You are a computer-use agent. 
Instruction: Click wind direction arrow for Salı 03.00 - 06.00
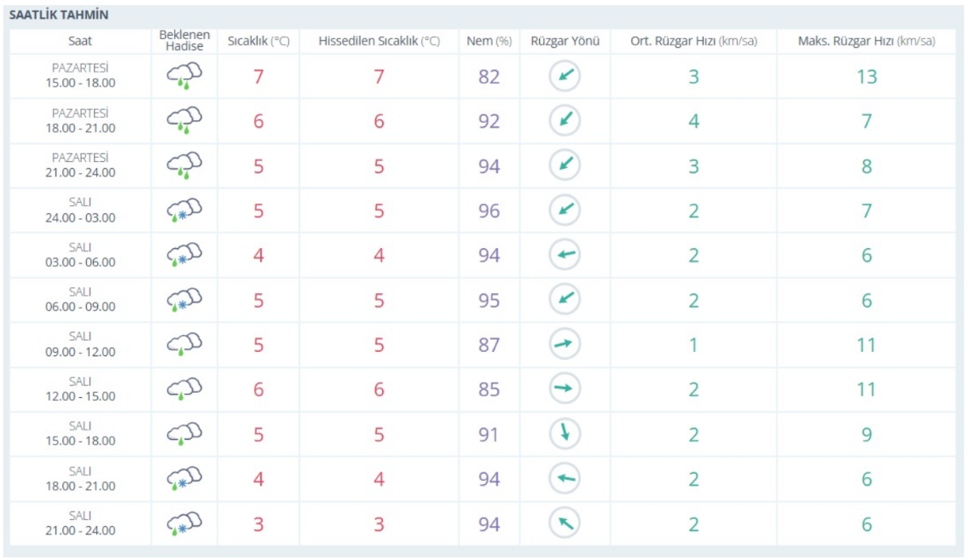565,255
